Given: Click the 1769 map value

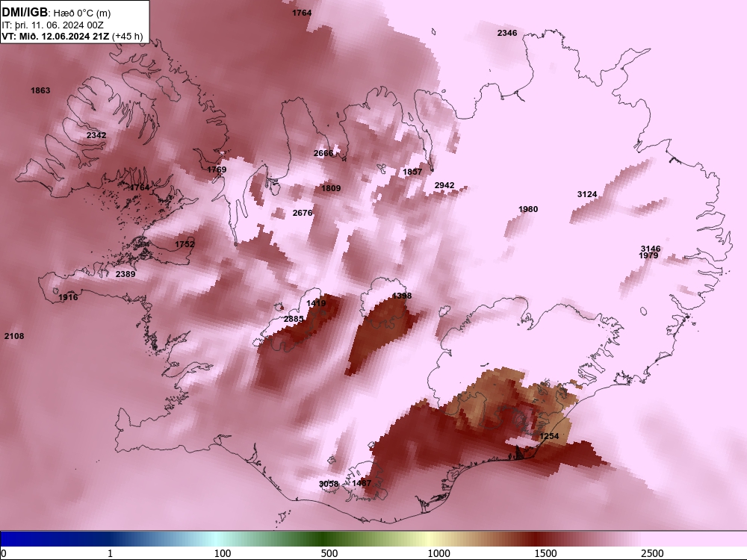Looking at the screenshot, I should 217,169.
